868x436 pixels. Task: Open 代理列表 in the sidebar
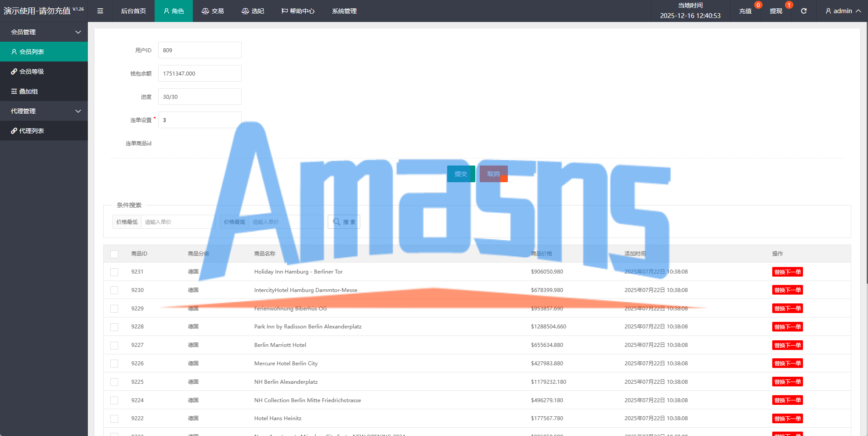pos(44,131)
